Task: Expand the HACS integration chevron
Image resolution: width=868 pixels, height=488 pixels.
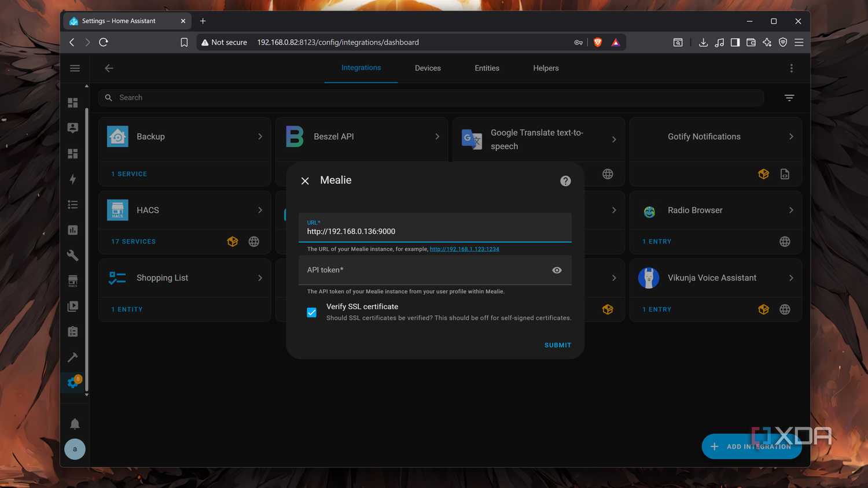Action: click(x=260, y=210)
